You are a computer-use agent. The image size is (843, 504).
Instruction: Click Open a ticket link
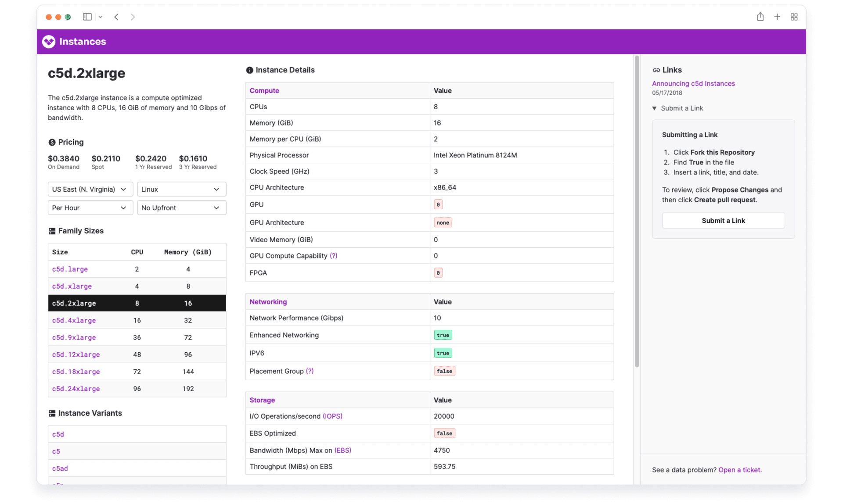tap(740, 470)
